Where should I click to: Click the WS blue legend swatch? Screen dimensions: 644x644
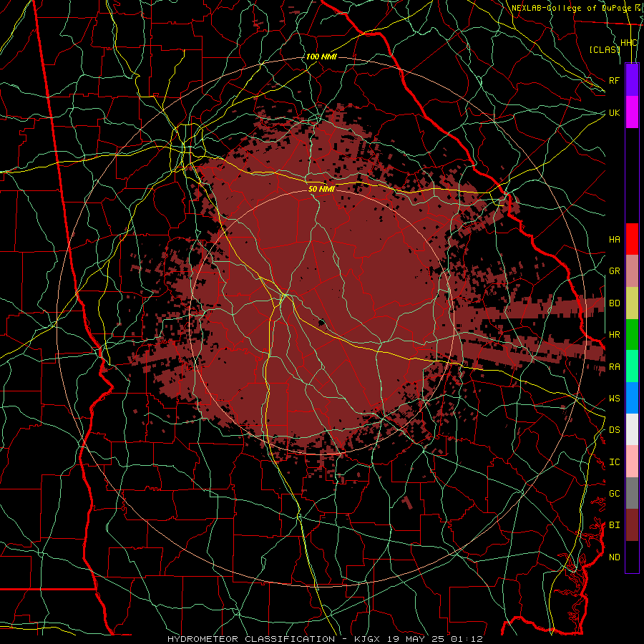coord(632,398)
